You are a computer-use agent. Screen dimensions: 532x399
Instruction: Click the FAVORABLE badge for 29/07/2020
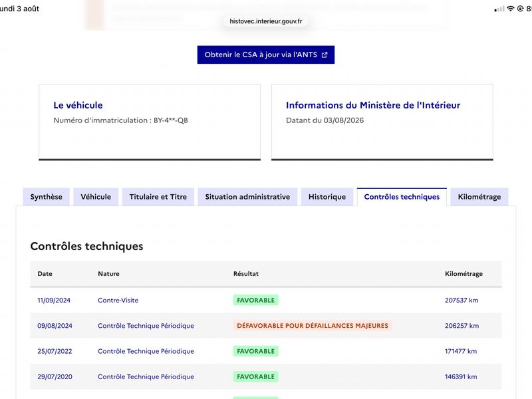click(x=256, y=376)
